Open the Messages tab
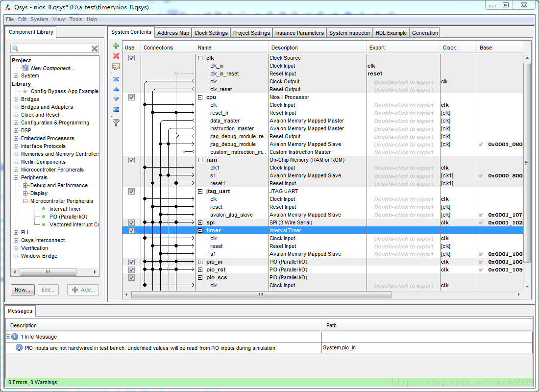The width and height of the screenshot is (539, 392). click(x=20, y=311)
